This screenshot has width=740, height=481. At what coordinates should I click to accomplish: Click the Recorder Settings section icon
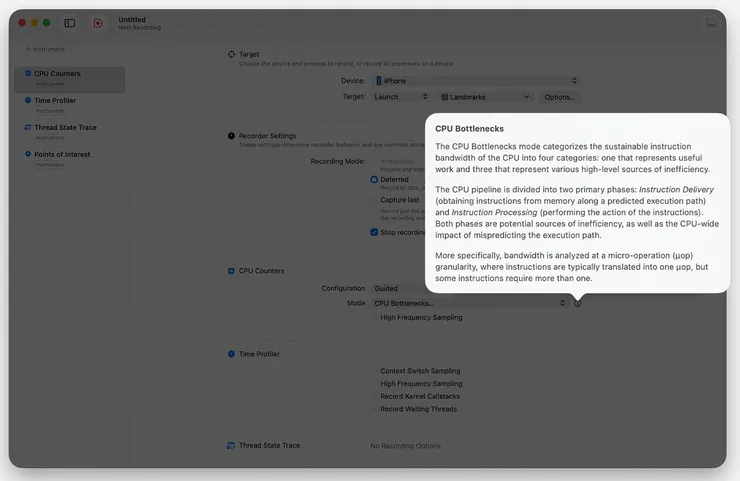coord(231,136)
